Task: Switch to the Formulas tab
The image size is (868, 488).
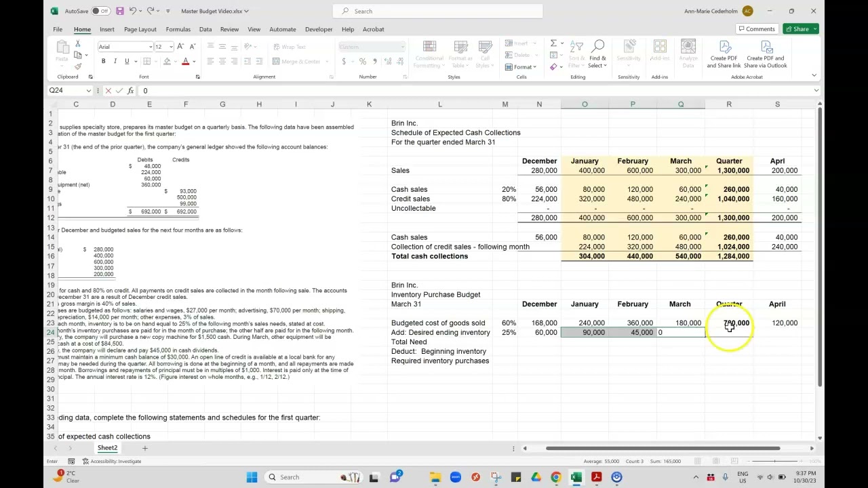Action: pos(178,29)
